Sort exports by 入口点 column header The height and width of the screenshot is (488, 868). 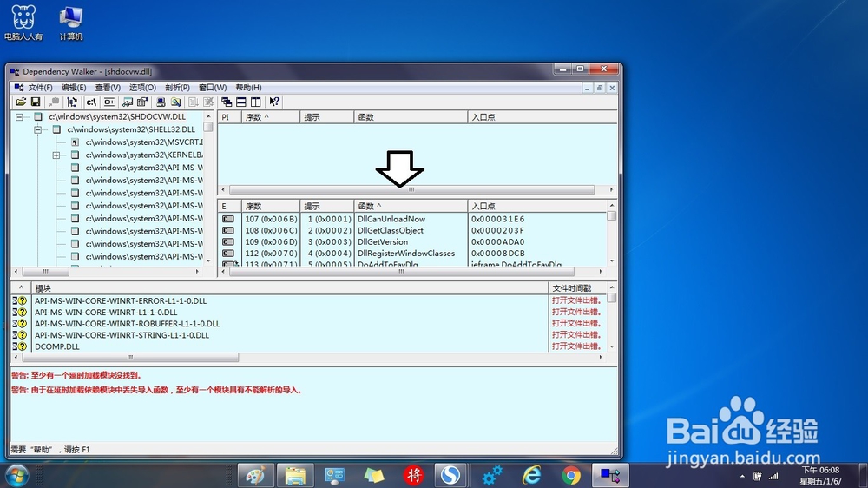click(x=537, y=206)
